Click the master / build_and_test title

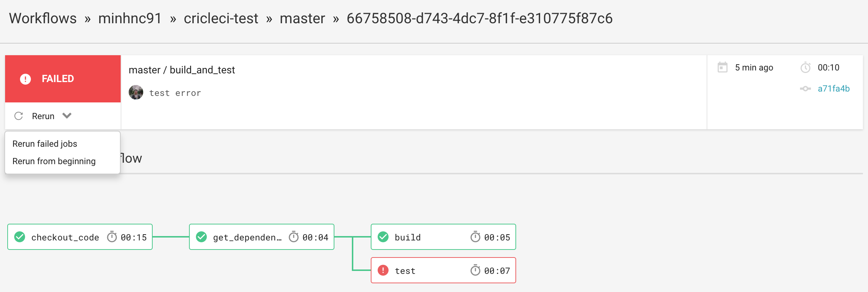(x=182, y=70)
